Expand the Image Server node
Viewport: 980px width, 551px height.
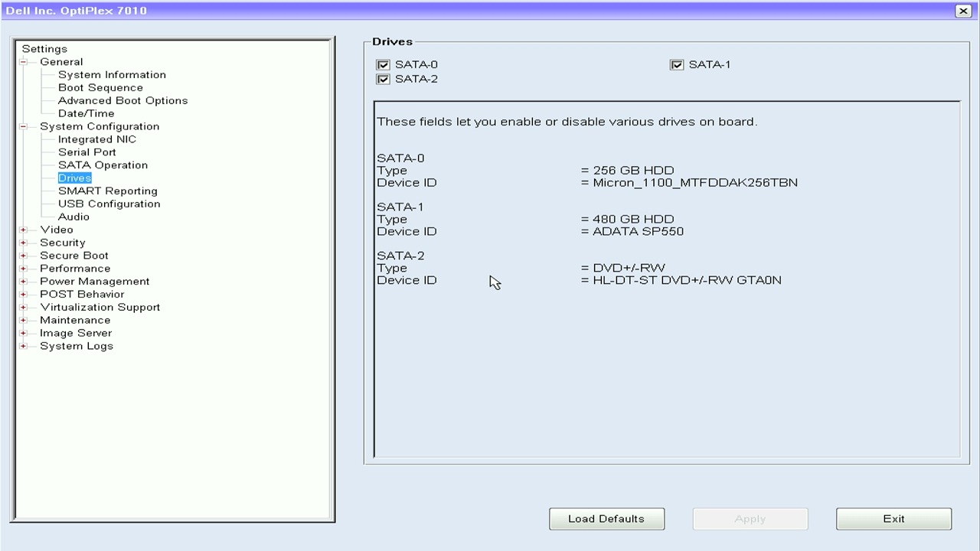(23, 334)
